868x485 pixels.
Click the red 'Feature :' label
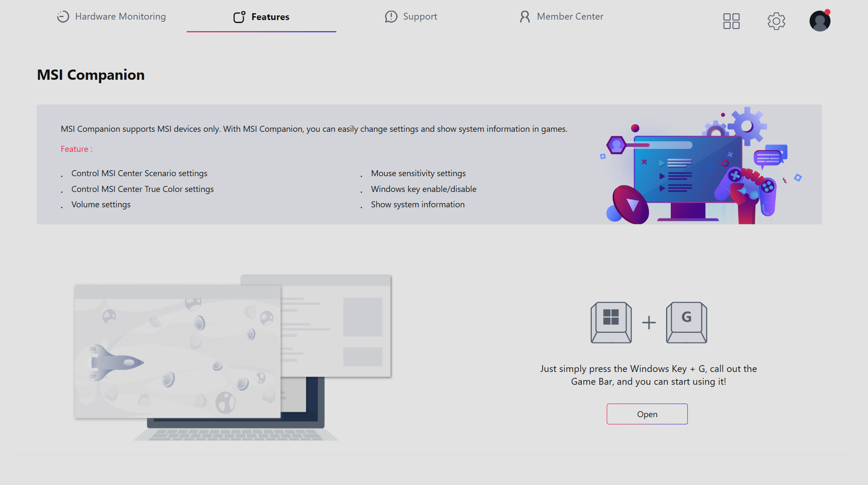(x=76, y=149)
